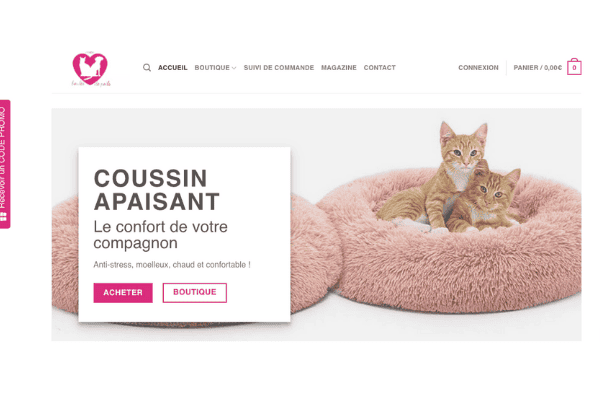Click the magnifying glass search icon

pos(147,68)
